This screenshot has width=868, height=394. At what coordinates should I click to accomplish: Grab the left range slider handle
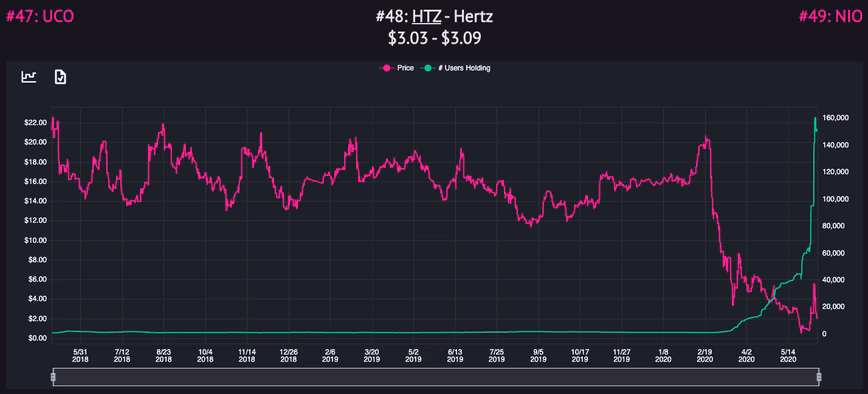pyautogui.click(x=53, y=377)
